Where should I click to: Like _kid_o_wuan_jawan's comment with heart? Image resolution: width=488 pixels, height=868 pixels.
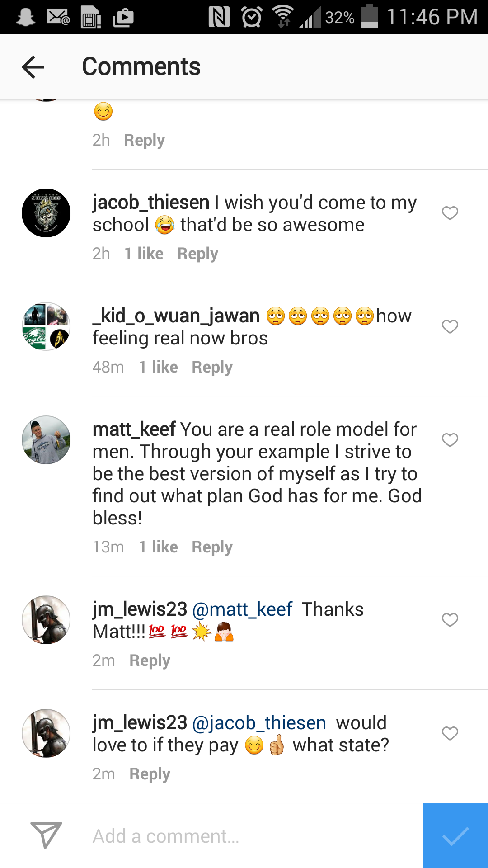click(450, 326)
